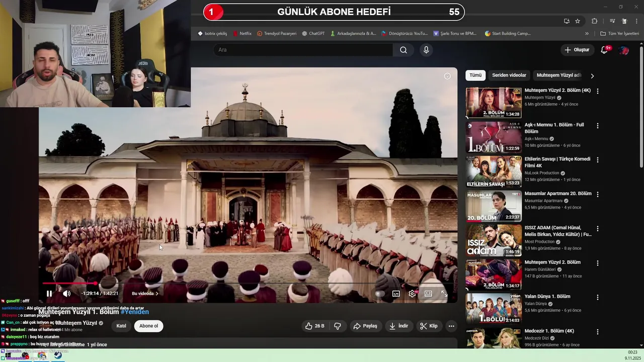Select the 'Seriden videolar' chip
This screenshot has width=644, height=362.
click(x=509, y=75)
